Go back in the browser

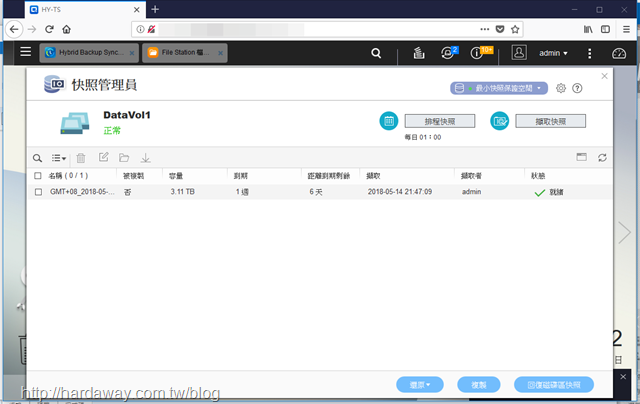pos(14,29)
